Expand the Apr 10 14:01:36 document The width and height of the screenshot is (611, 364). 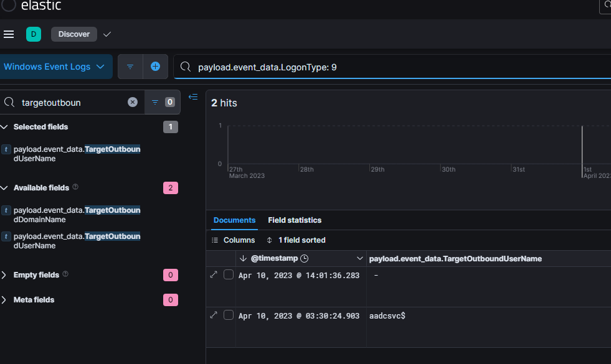point(214,275)
